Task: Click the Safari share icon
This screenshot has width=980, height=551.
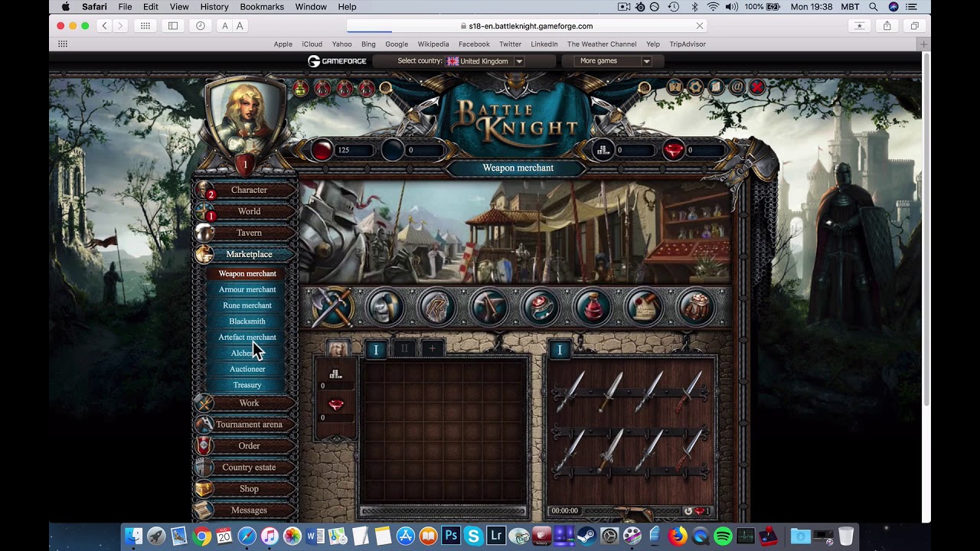Action: [887, 26]
